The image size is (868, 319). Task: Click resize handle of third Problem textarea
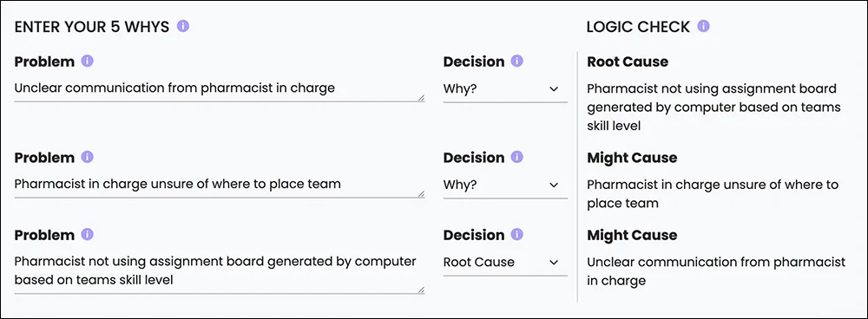[x=421, y=290]
